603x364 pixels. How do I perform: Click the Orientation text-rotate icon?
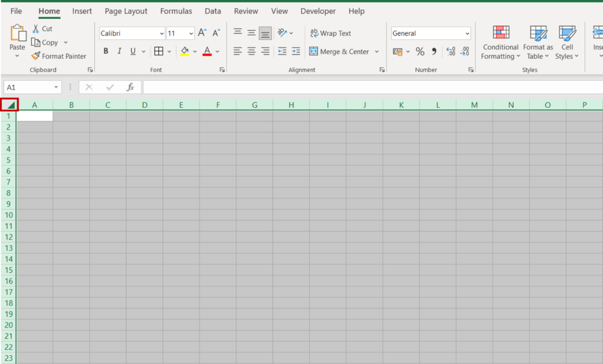tap(282, 33)
